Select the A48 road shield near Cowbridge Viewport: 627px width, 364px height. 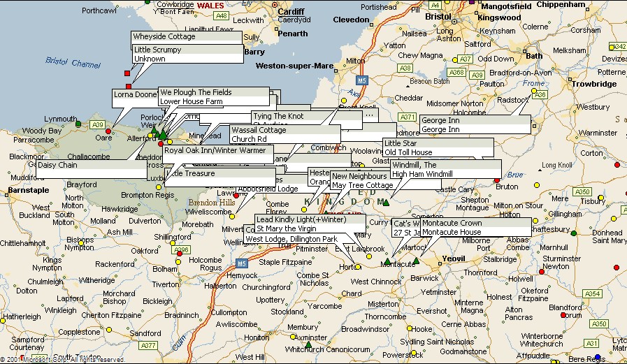pos(221,15)
